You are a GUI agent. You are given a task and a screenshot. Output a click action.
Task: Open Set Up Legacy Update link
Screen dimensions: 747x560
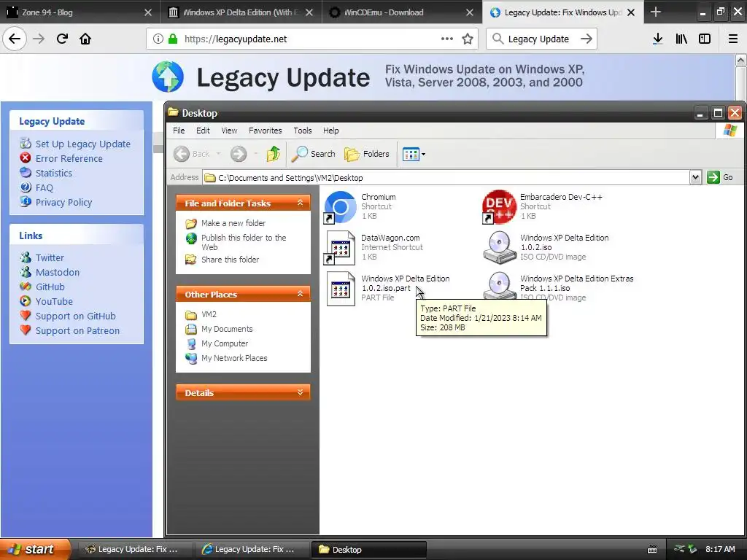pos(83,144)
